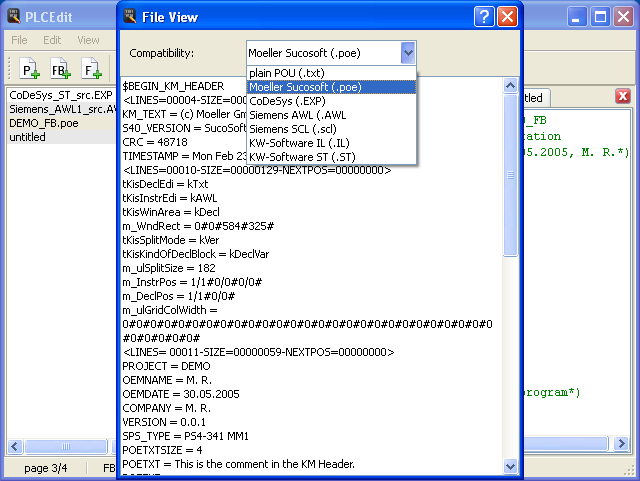
Task: Click m_ulSplitSize = 182 line
Action: click(169, 268)
